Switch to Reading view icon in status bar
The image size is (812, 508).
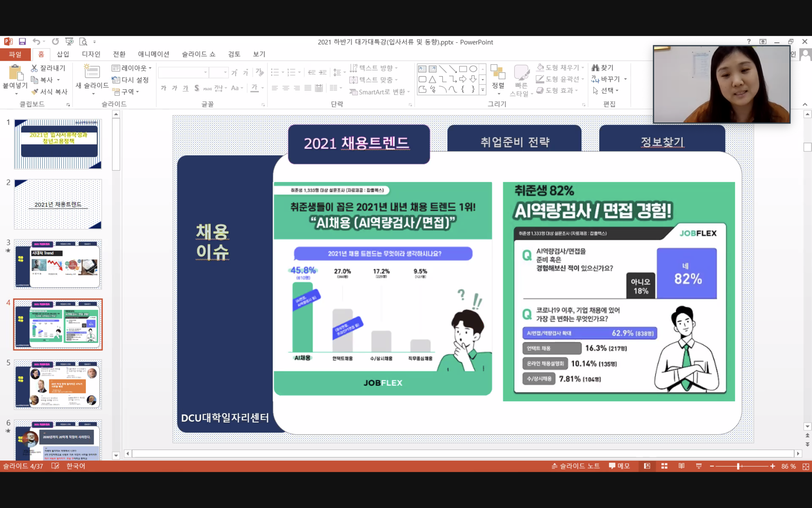point(681,466)
